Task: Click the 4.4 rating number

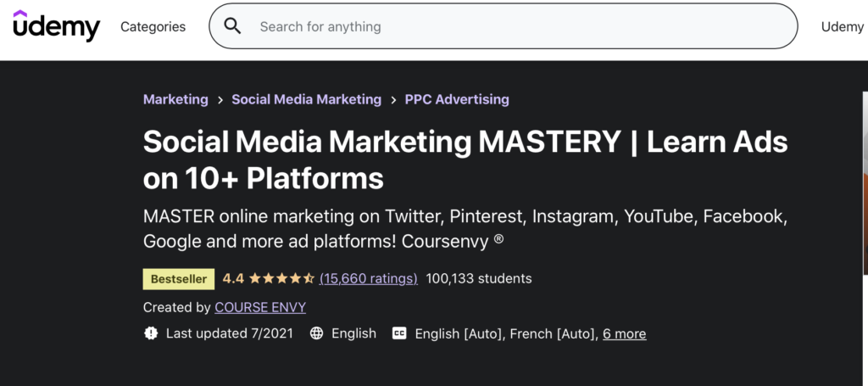Action: (x=233, y=278)
